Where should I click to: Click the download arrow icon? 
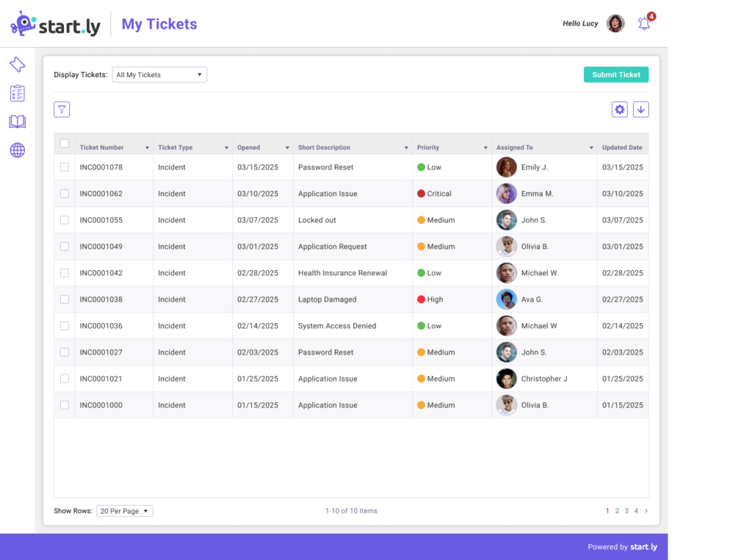pyautogui.click(x=641, y=109)
